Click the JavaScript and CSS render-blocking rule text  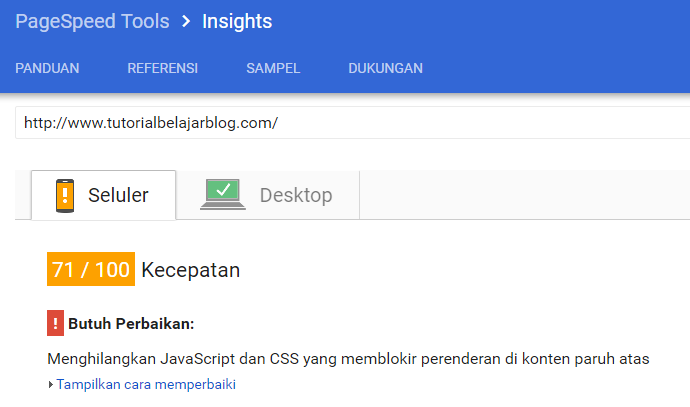click(x=348, y=358)
